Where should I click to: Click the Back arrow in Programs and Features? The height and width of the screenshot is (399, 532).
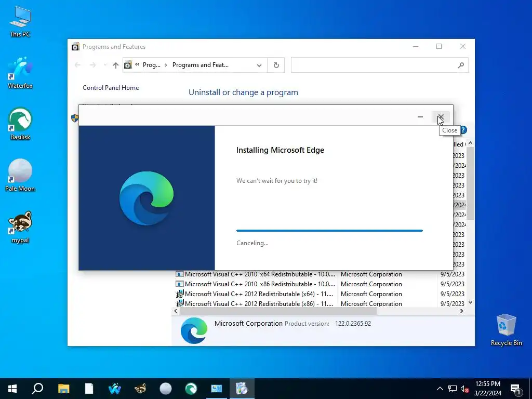pos(78,65)
